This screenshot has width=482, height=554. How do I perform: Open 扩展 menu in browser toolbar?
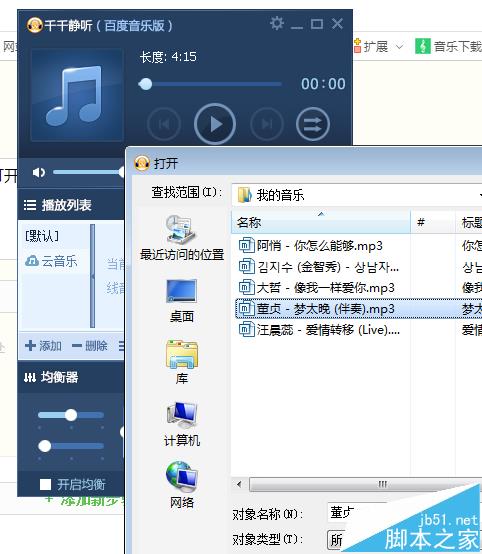378,46
